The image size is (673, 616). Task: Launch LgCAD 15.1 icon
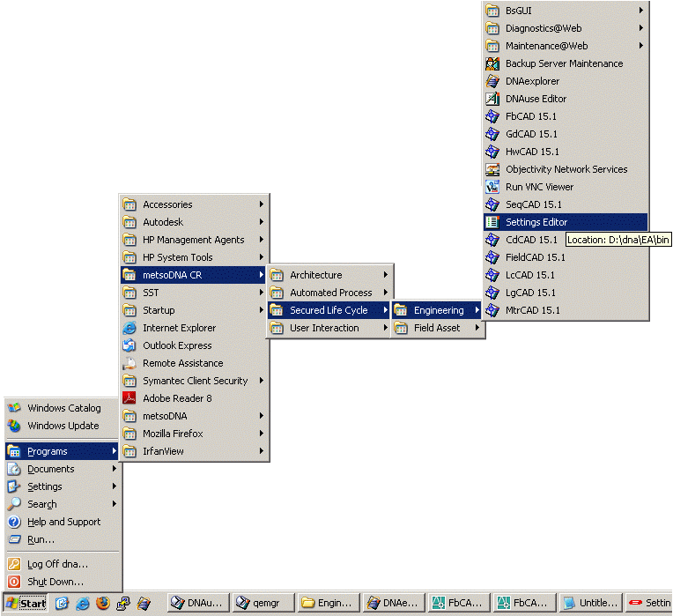[492, 293]
